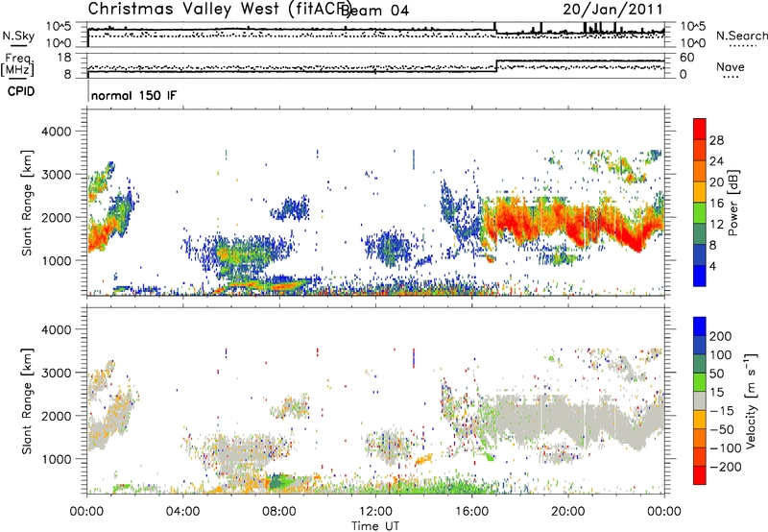Viewport: 768px width, 532px height.
Task: Click the '4000' tick of the power panel
Action: tap(57, 132)
